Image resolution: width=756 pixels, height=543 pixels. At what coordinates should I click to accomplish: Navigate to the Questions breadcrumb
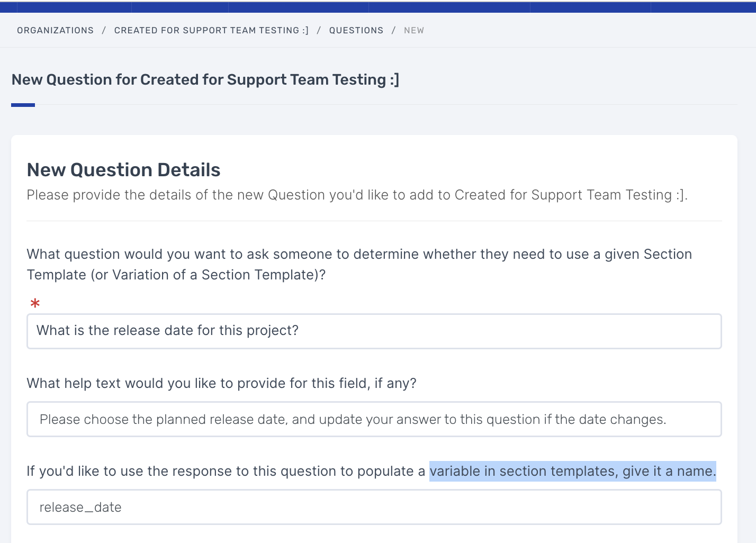click(356, 30)
